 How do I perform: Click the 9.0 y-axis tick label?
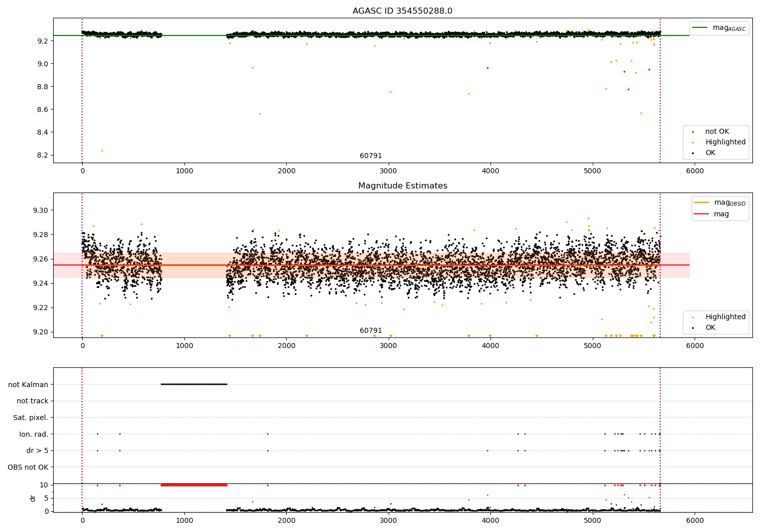coord(42,64)
